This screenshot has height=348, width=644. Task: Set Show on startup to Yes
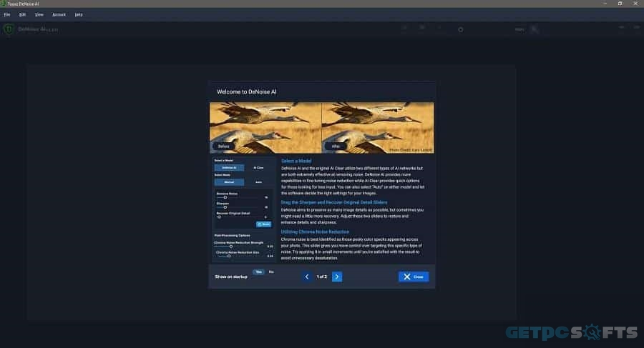(259, 272)
